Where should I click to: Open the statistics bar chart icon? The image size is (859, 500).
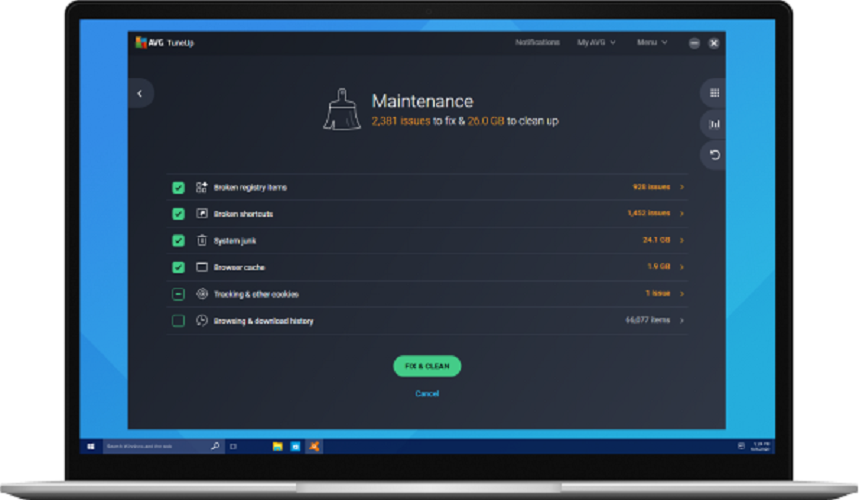[714, 124]
